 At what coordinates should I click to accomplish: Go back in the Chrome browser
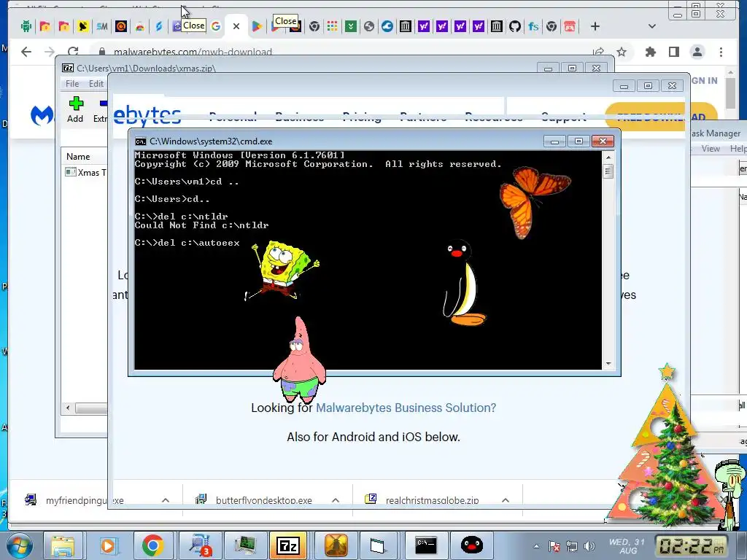coord(26,52)
